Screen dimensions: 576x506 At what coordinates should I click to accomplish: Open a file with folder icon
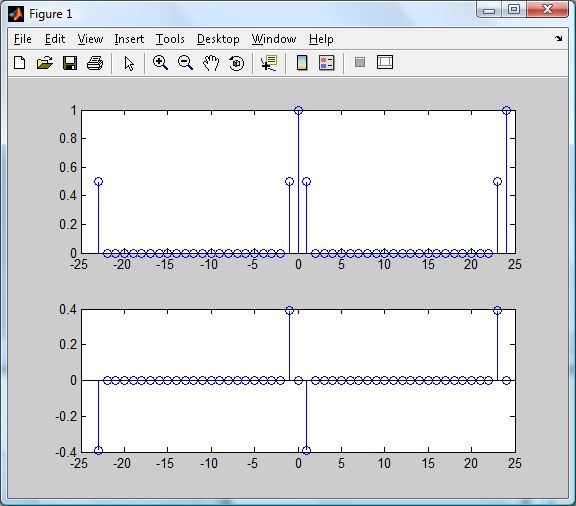45,63
